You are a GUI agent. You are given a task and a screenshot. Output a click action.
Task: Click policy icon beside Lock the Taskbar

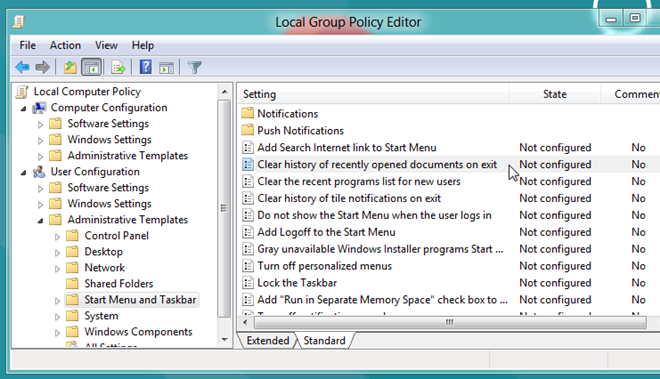[x=248, y=283]
